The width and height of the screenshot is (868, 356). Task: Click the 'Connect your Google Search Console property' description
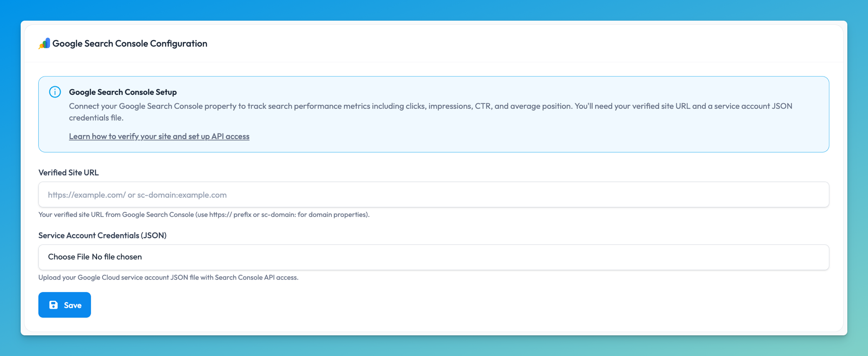click(431, 112)
